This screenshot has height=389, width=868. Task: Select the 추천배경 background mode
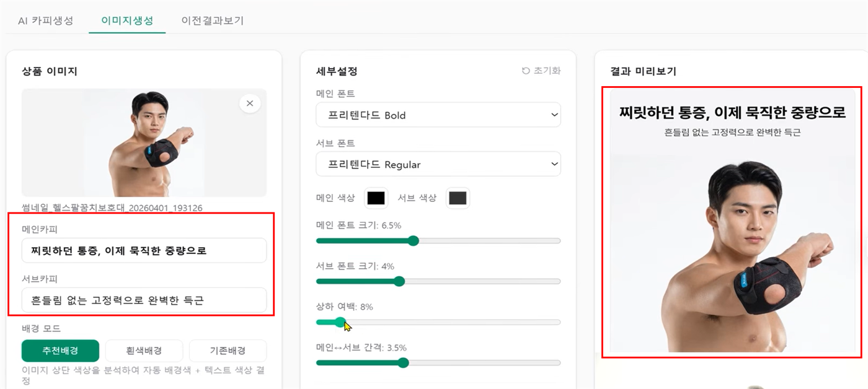pos(60,351)
